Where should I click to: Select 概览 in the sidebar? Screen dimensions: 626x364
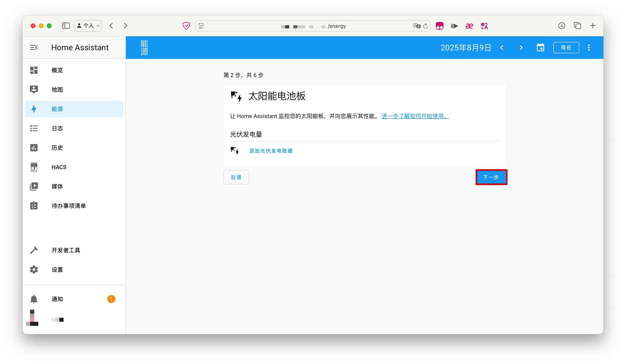pyautogui.click(x=57, y=70)
